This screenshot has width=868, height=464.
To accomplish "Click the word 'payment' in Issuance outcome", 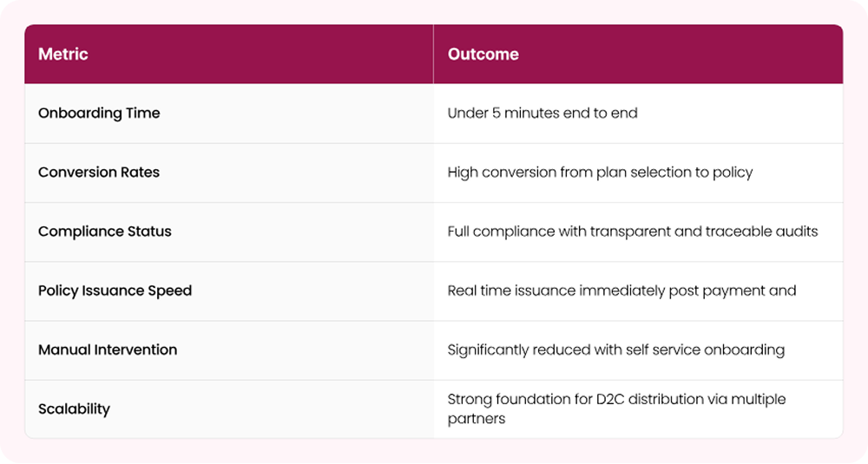I will pyautogui.click(x=734, y=291).
